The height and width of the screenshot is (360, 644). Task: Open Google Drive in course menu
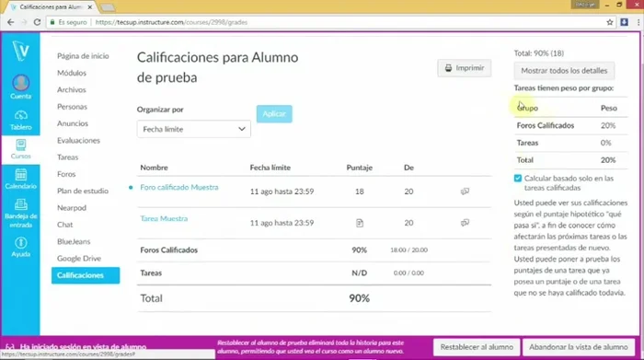point(79,258)
